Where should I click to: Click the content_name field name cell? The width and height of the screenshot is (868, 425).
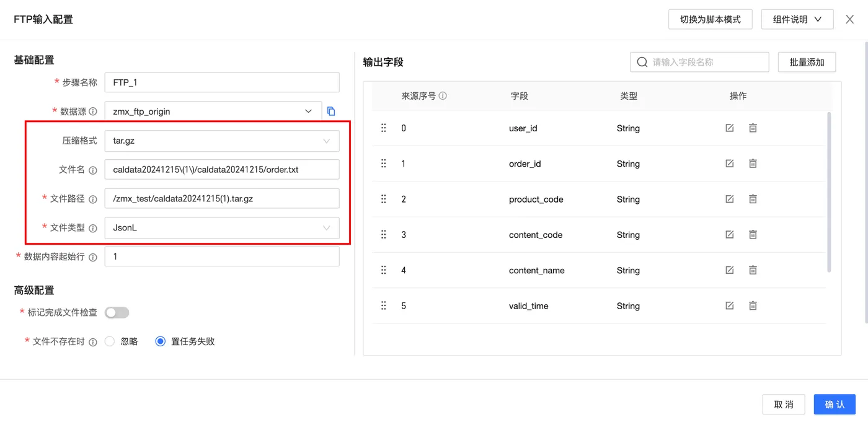tap(537, 271)
